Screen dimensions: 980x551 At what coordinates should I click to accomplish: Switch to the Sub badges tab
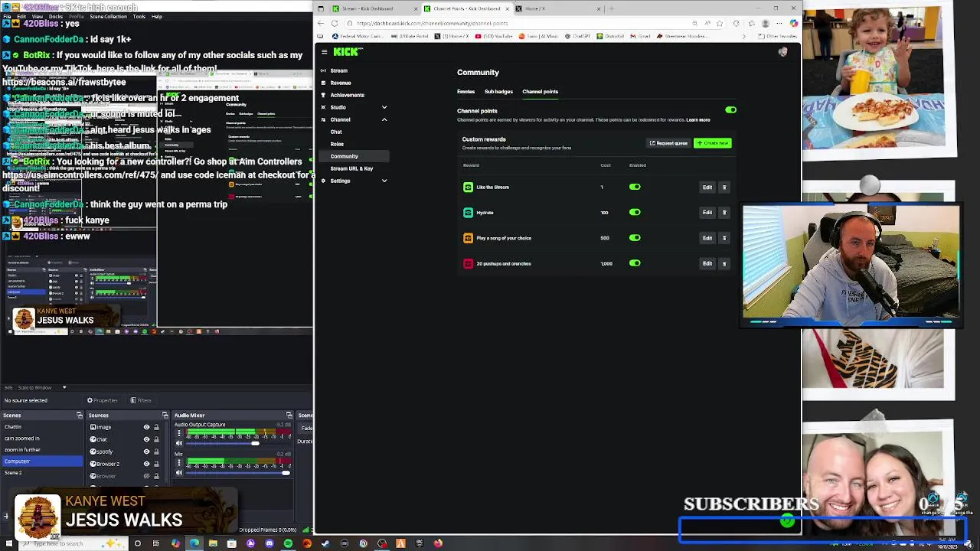[498, 92]
